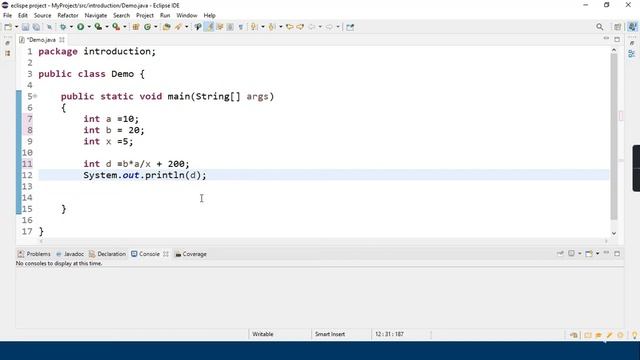Click the Next Annotation icon
This screenshot has height=360, width=640.
254,27
